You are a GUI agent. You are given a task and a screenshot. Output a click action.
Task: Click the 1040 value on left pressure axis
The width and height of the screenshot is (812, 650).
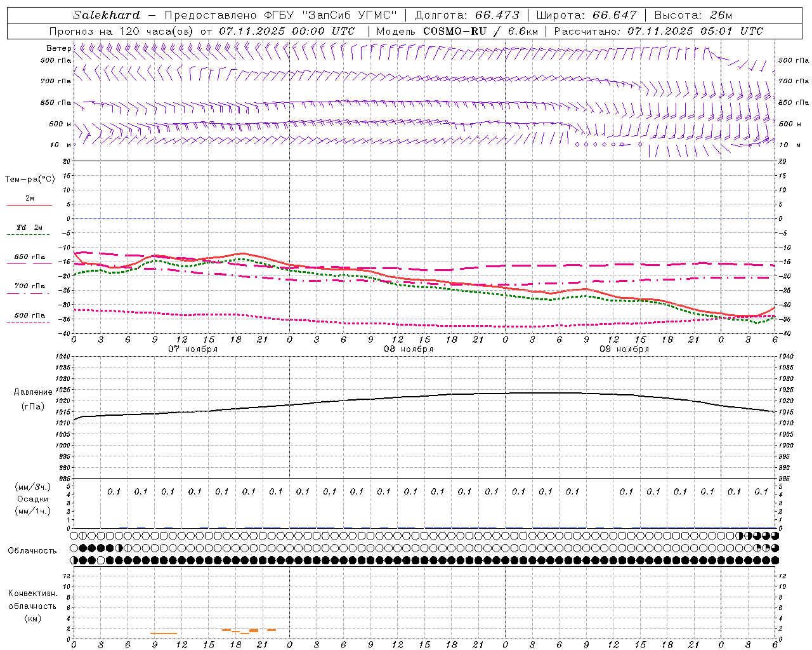point(62,356)
